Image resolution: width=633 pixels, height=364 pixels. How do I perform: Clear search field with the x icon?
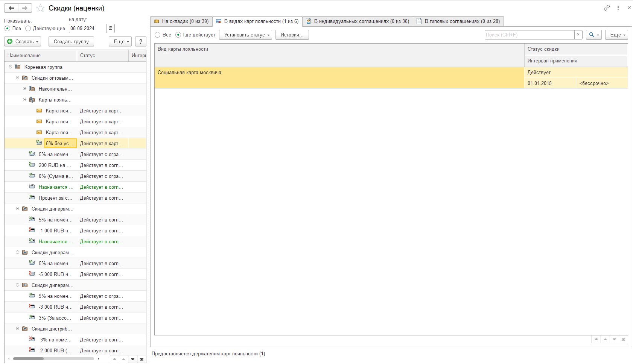[578, 35]
